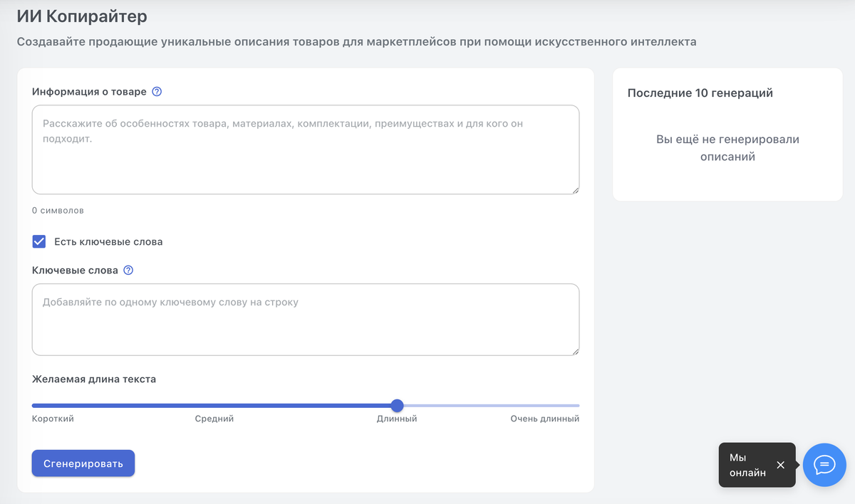Image resolution: width=855 pixels, height=504 pixels.
Task: Click the product info textarea resize grip
Action: tap(574, 189)
